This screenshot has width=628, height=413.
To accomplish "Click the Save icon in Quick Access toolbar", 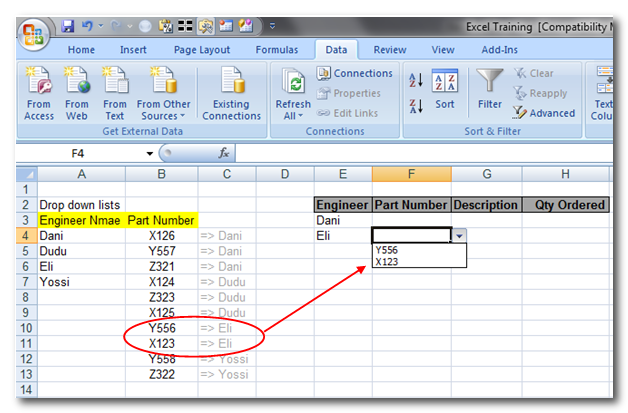I will coord(68,24).
